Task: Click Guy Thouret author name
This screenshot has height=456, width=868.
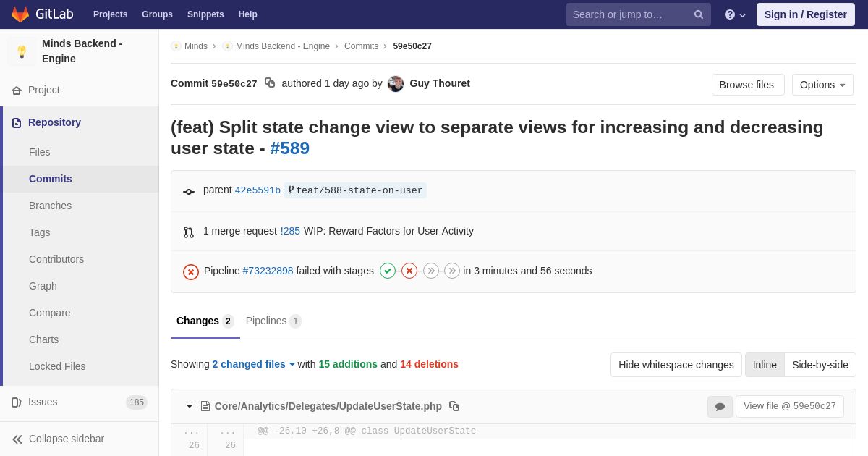Action: point(440,83)
